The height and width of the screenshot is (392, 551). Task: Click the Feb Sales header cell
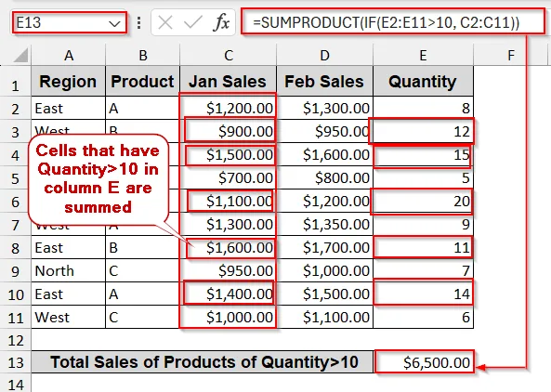[x=324, y=81]
